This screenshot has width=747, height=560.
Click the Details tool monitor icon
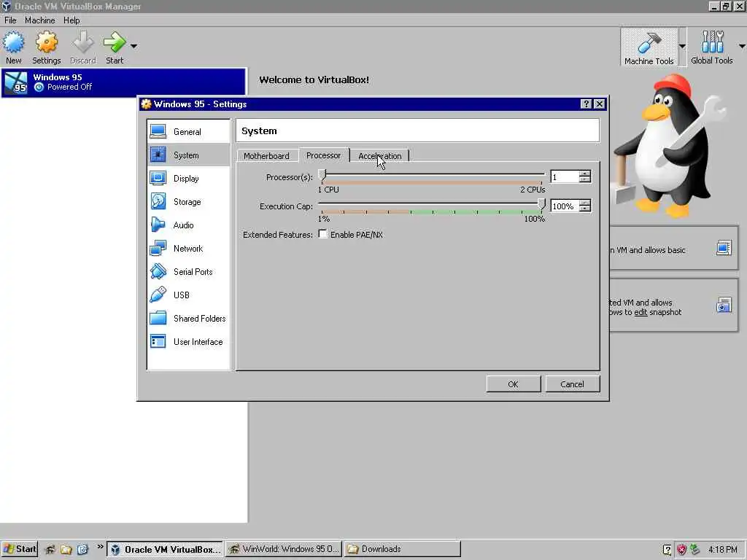tap(724, 248)
